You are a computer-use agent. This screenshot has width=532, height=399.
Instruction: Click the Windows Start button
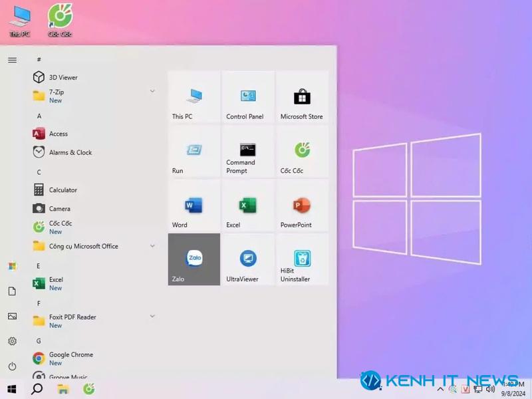12,389
